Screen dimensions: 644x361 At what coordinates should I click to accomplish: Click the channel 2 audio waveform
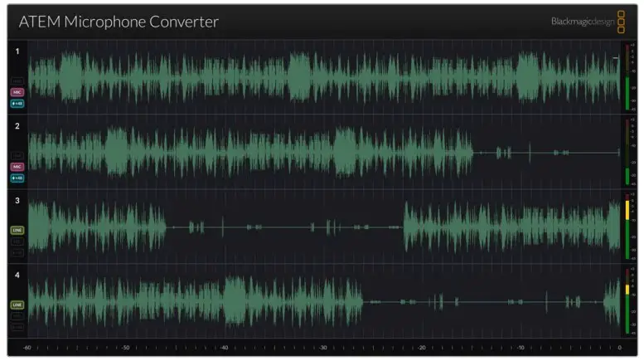(324, 152)
